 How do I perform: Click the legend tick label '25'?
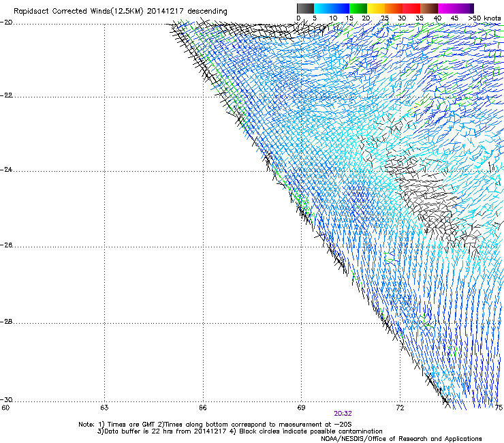coord(385,18)
